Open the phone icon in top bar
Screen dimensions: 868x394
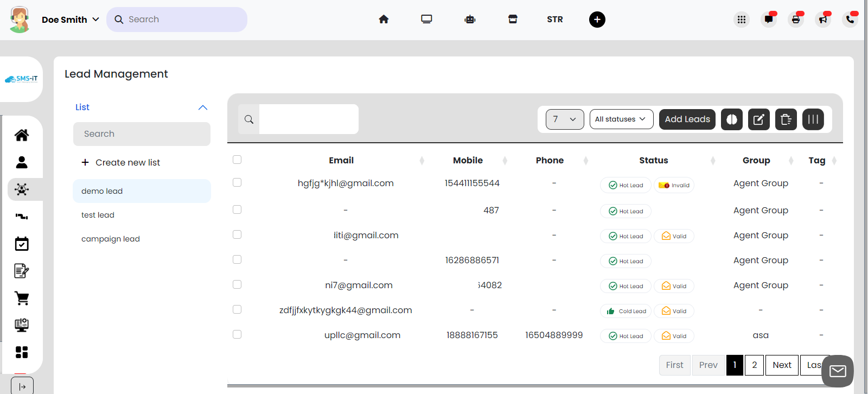(850, 20)
